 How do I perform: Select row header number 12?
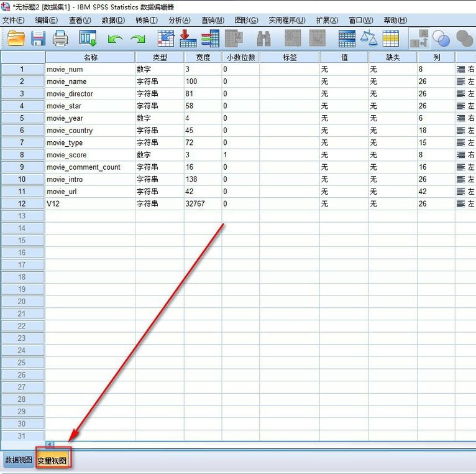[x=22, y=203]
